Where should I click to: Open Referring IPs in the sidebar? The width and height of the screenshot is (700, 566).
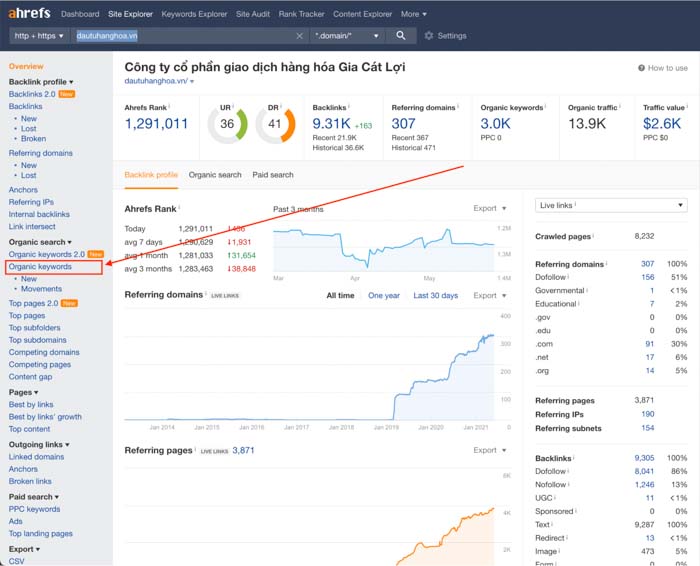(31, 202)
